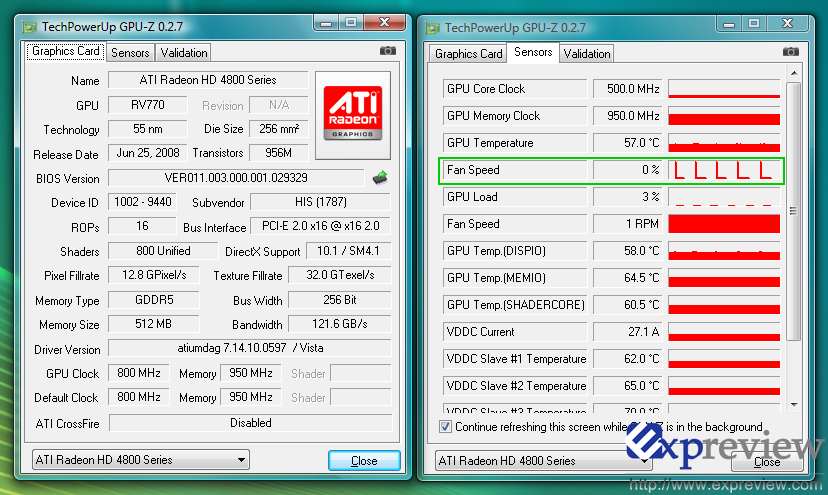Click the DirectX Support field

point(349,250)
